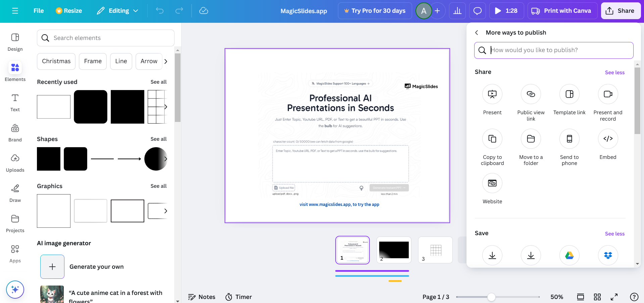The width and height of the screenshot is (644, 303).
Task: Click the Search elements field
Action: [106, 38]
